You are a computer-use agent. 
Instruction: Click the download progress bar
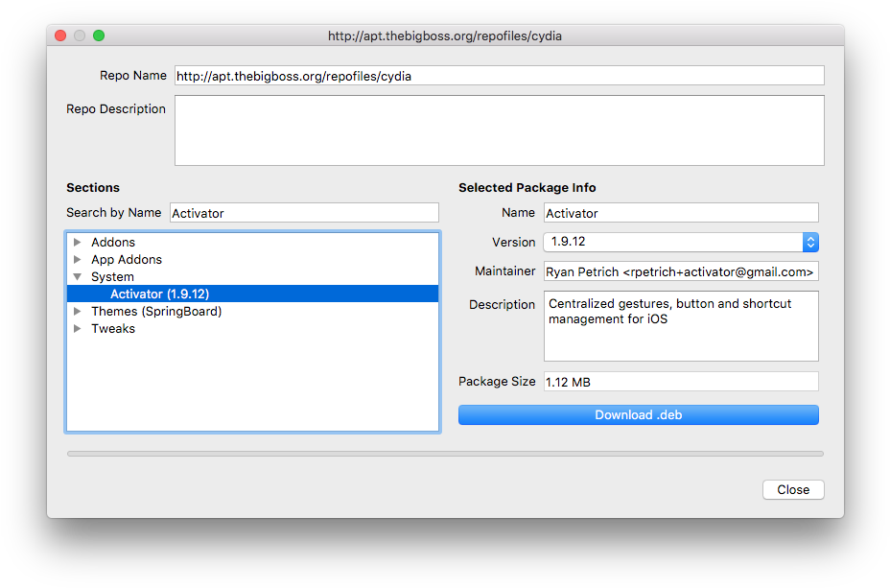pyautogui.click(x=445, y=454)
